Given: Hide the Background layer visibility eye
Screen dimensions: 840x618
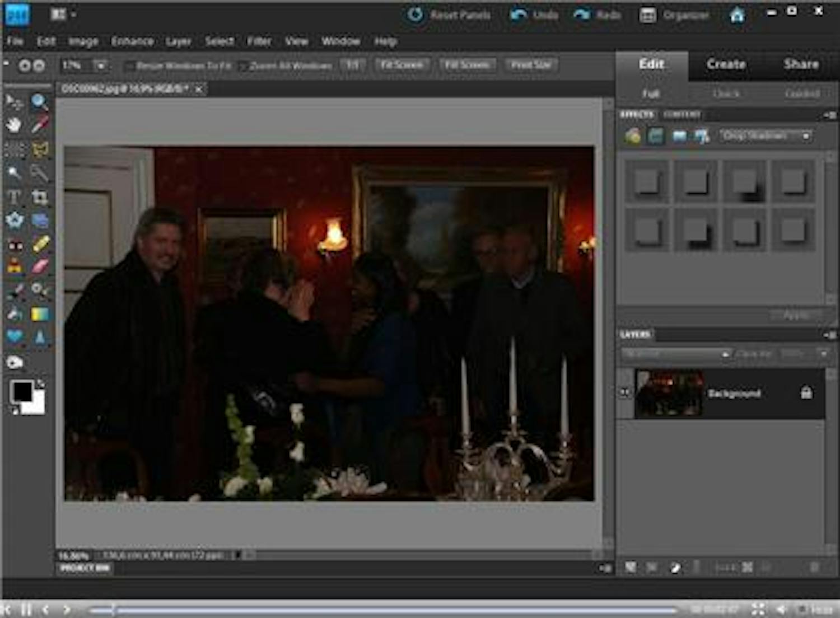Looking at the screenshot, I should pos(625,393).
